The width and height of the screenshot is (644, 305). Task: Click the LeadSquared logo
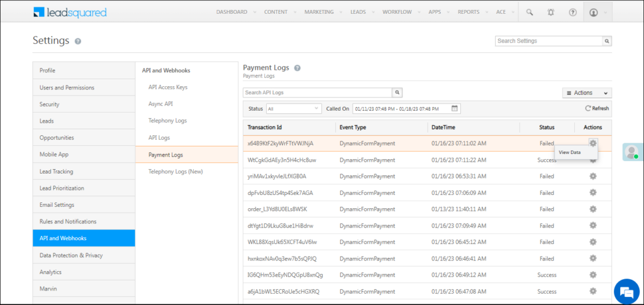click(x=70, y=13)
